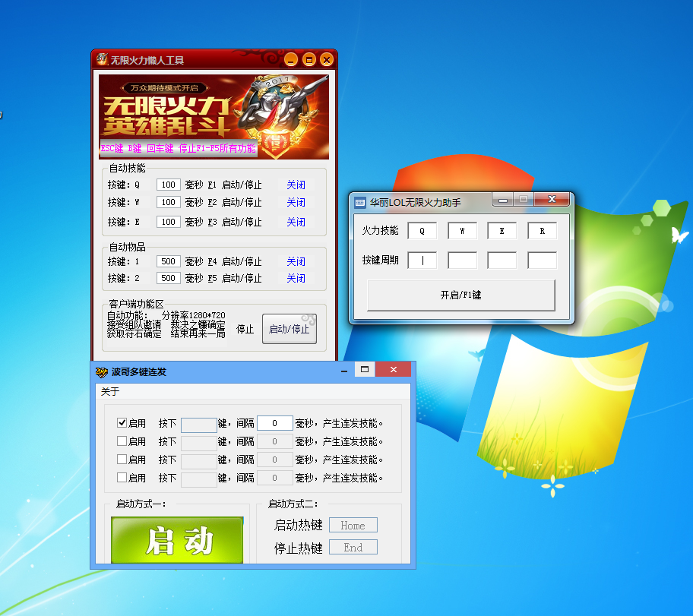Click the first row 按下 key field in 波哥多键连发
This screenshot has width=693, height=616.
point(199,425)
